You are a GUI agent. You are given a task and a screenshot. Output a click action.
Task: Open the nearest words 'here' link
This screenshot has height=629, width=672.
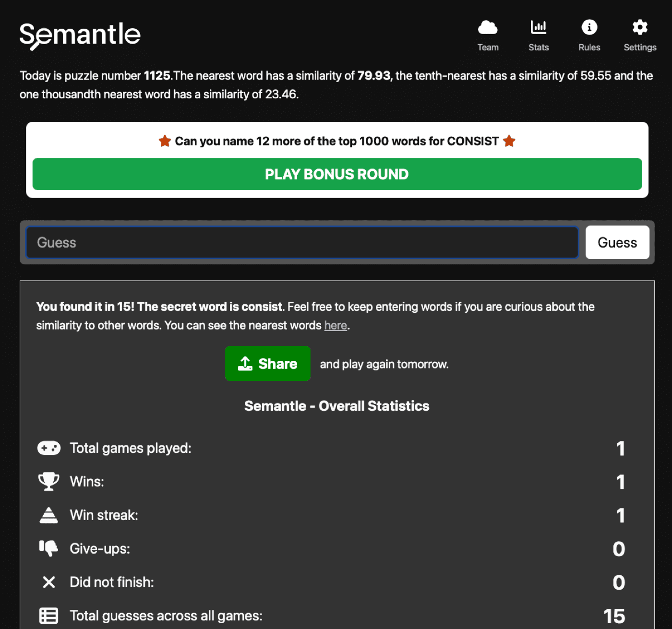coord(336,325)
